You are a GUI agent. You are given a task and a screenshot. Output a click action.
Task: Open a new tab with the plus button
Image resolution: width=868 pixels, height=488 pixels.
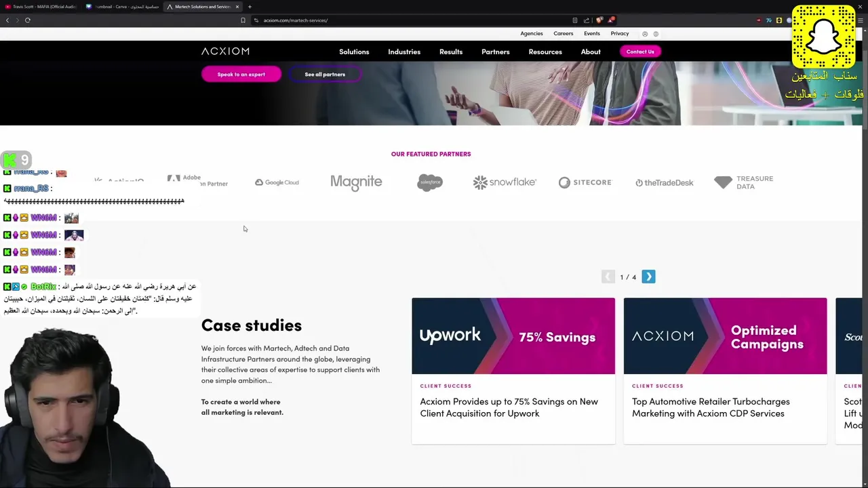[x=250, y=7]
